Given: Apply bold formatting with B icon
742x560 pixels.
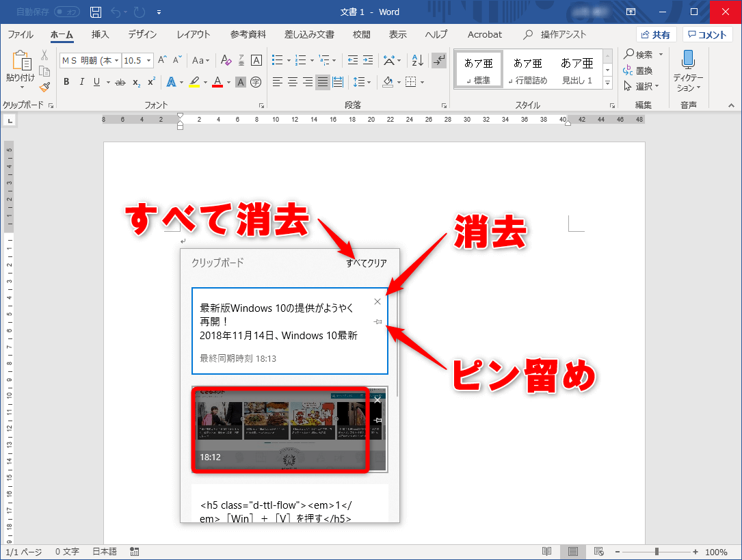Looking at the screenshot, I should coord(66,82).
